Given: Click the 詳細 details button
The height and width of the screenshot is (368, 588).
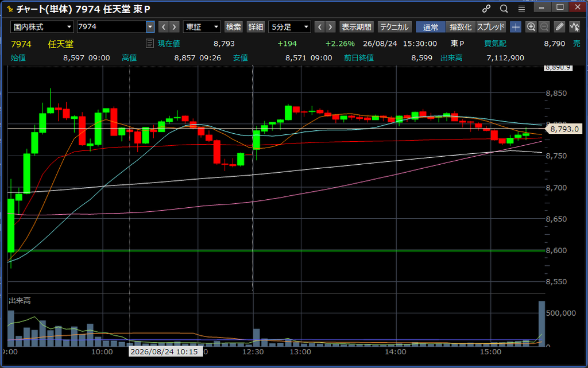Looking at the screenshot, I should click(x=256, y=27).
